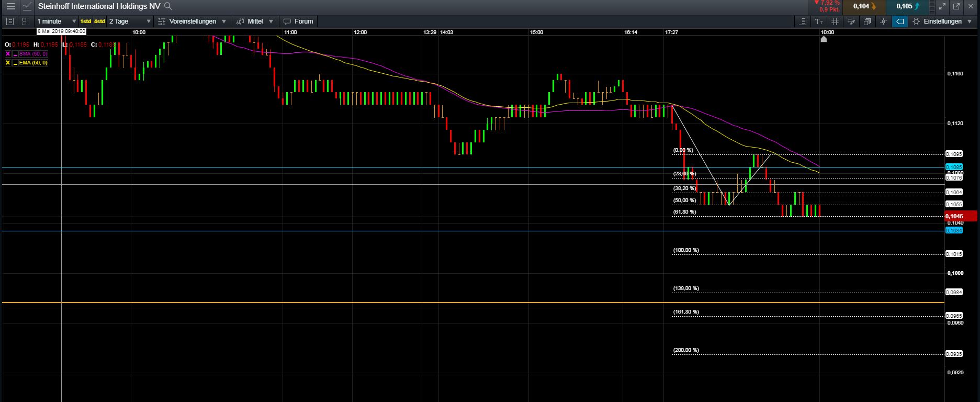
Task: Open the hamburger main menu
Action: tap(11, 6)
